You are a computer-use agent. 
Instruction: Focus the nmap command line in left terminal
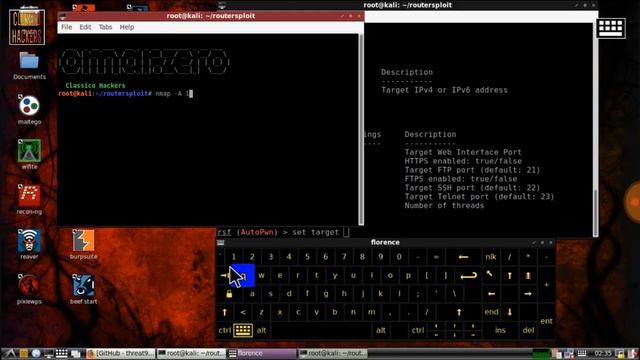click(126, 93)
